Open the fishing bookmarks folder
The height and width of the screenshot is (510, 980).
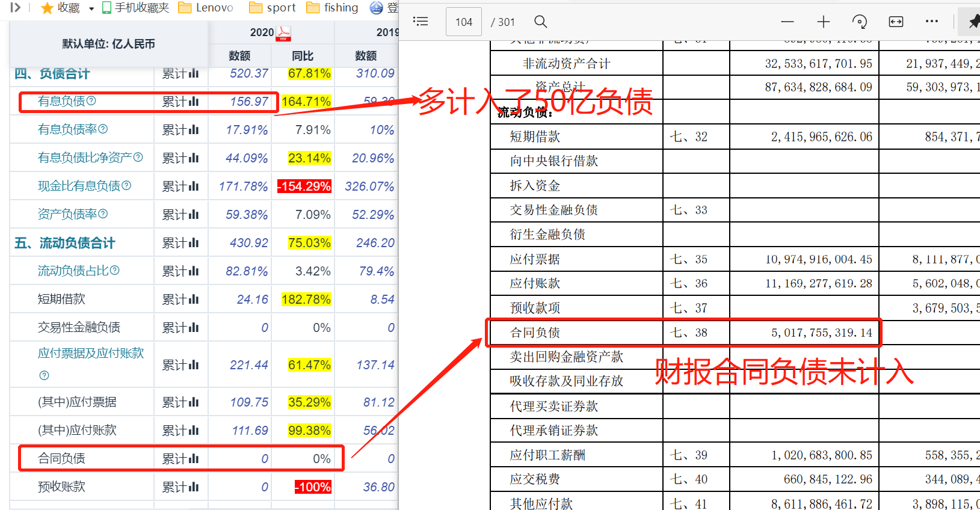pyautogui.click(x=333, y=8)
